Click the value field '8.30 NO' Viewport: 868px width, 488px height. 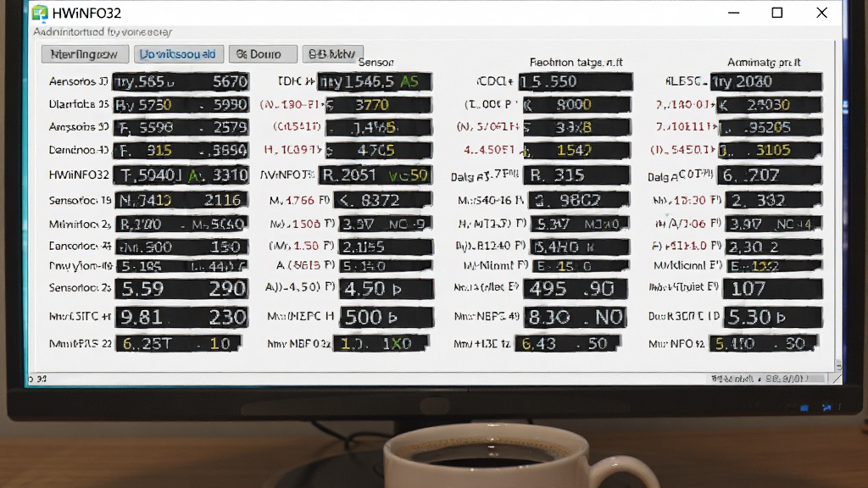576,317
